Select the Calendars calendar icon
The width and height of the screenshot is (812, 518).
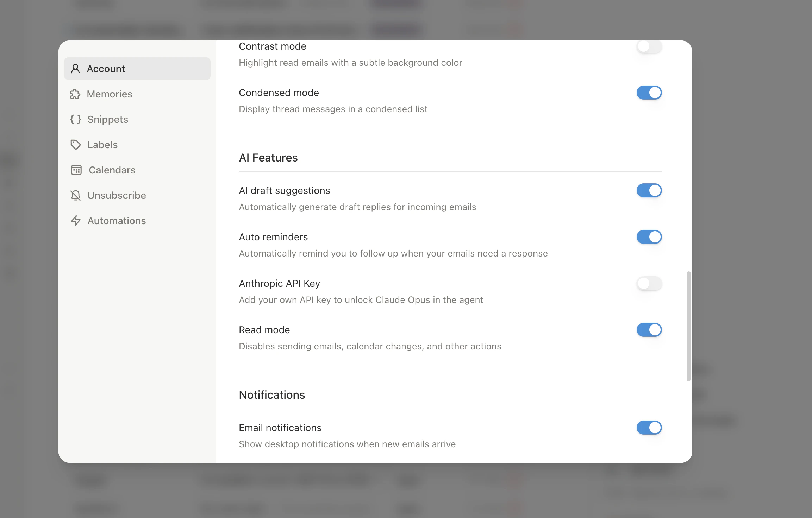coord(76,170)
